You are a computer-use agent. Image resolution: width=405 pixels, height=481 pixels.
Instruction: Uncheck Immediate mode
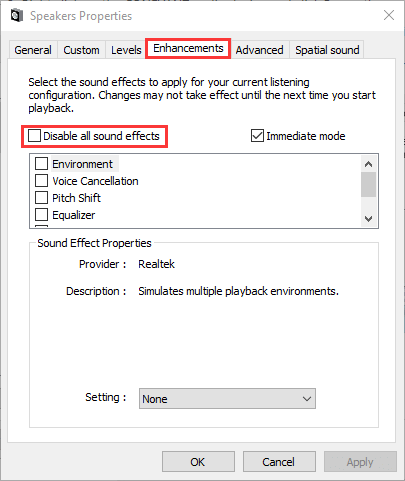[x=257, y=136]
